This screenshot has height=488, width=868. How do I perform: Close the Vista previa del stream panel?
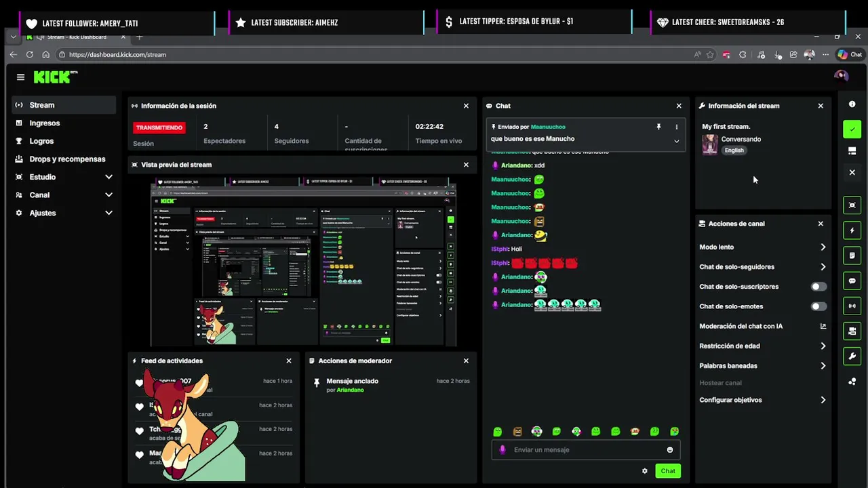[x=466, y=165]
